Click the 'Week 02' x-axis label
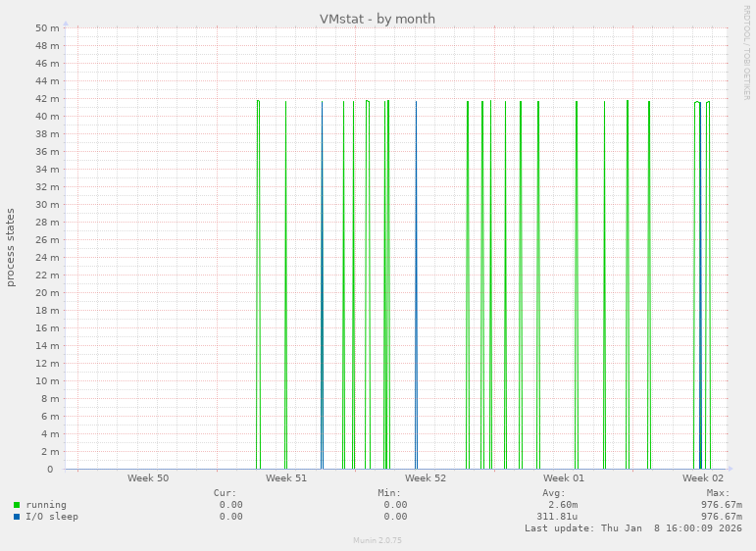756x551 pixels. [702, 477]
